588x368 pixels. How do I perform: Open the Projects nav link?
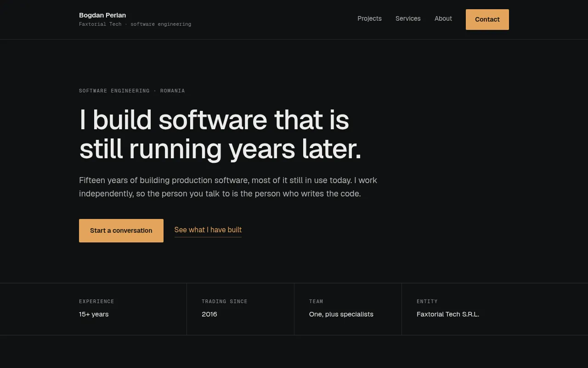[x=369, y=19]
